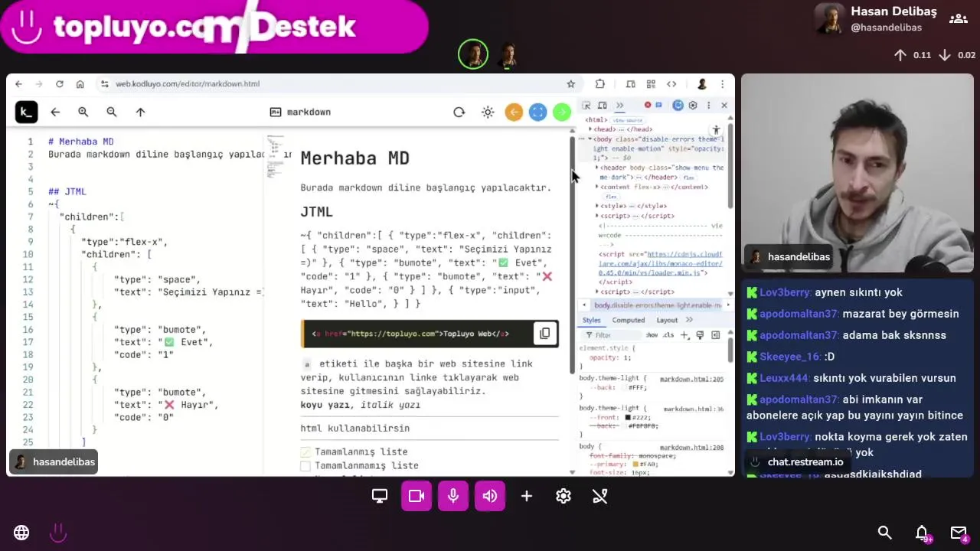
Task: Click the up arrow icon in editor toolbar
Action: 140,112
